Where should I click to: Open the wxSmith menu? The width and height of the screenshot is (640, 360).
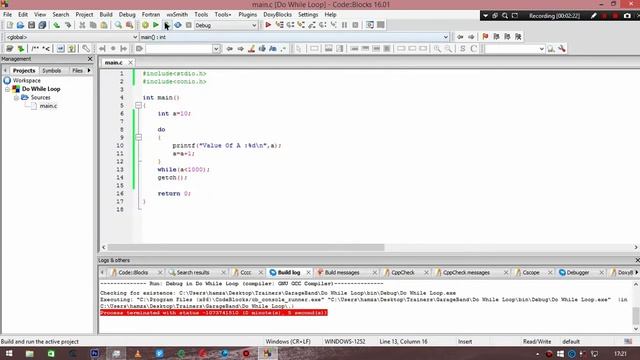pos(177,14)
